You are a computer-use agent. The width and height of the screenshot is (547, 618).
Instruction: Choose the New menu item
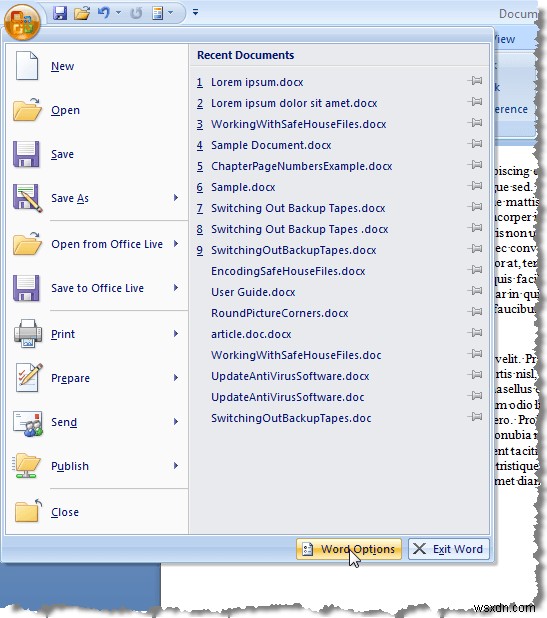click(97, 66)
